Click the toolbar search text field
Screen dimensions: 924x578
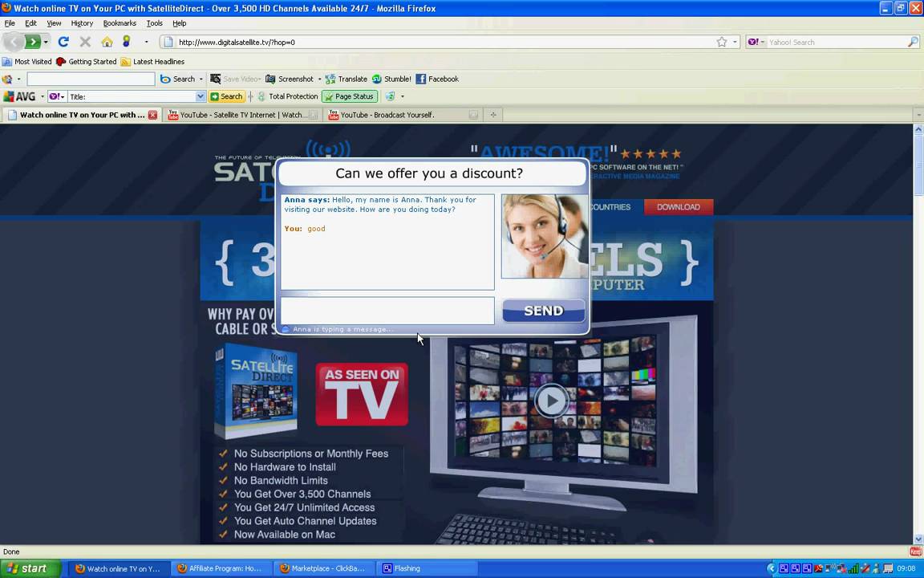[91, 79]
